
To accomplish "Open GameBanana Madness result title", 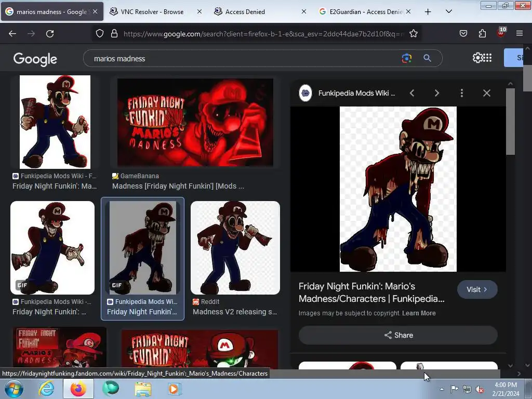I will pos(178,186).
